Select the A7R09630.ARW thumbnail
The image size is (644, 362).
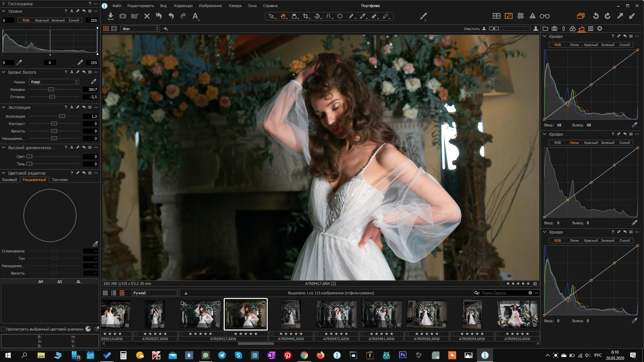[x=517, y=314]
